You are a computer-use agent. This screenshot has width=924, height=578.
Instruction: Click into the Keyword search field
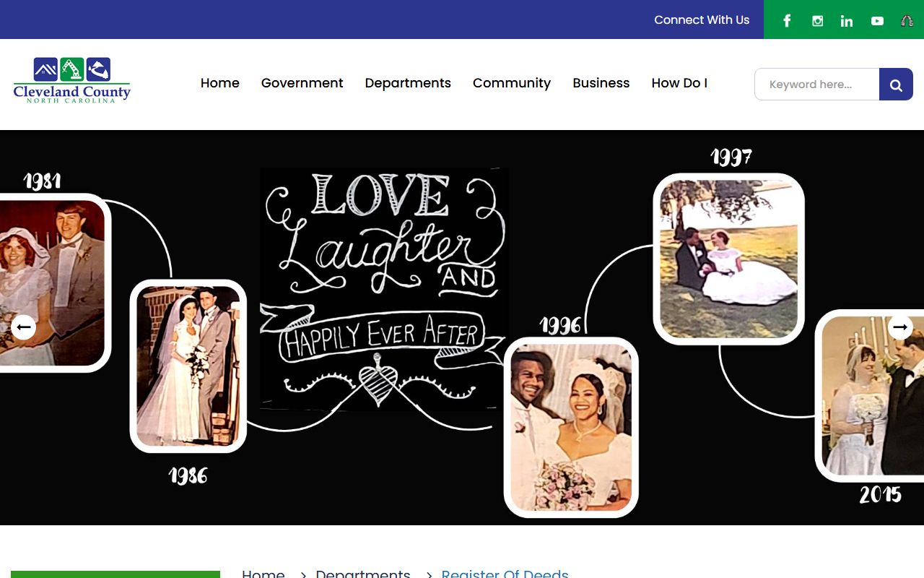(x=816, y=85)
